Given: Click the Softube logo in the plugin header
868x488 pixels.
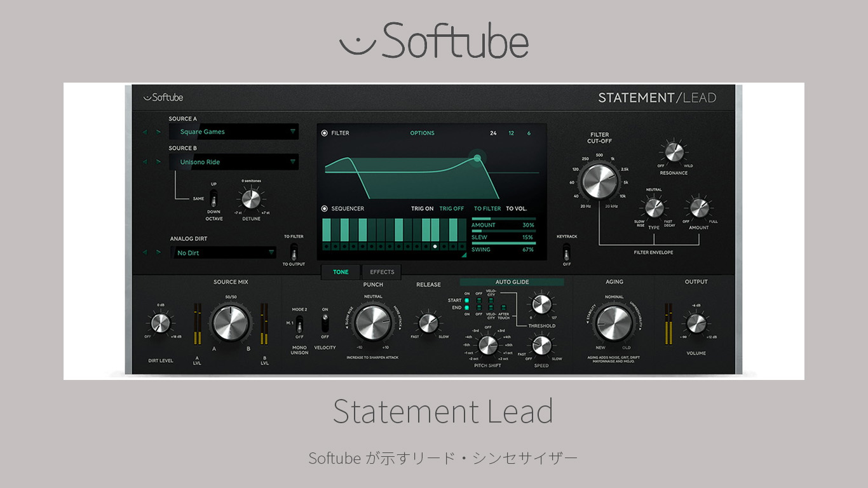Looking at the screenshot, I should click(x=163, y=97).
